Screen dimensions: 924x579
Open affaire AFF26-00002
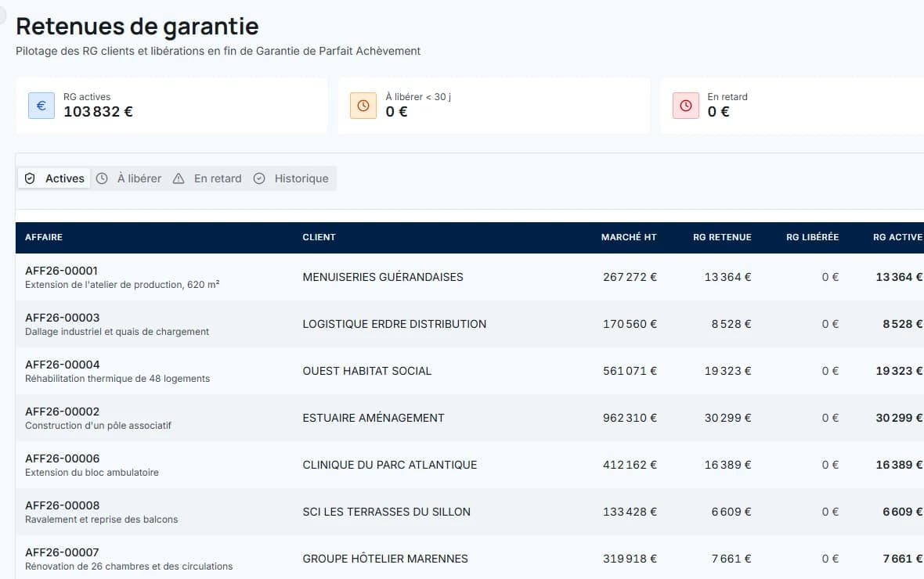coord(63,412)
